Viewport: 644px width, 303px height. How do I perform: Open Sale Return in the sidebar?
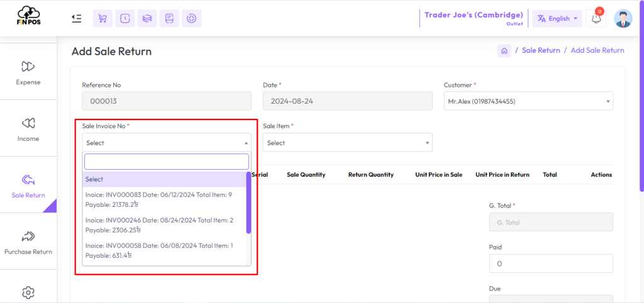(28, 185)
